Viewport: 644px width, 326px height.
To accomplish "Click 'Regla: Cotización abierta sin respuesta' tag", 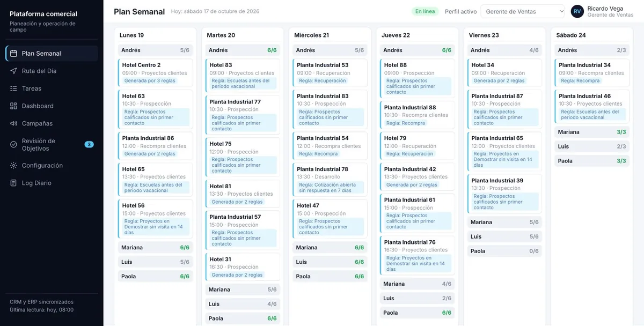I will (331, 188).
